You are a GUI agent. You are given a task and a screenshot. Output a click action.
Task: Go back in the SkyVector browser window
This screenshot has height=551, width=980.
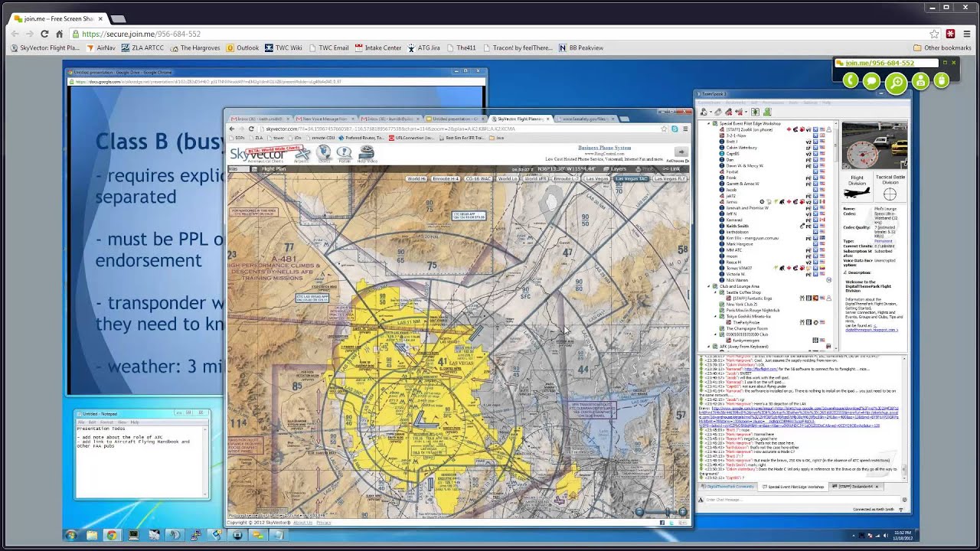pos(232,129)
